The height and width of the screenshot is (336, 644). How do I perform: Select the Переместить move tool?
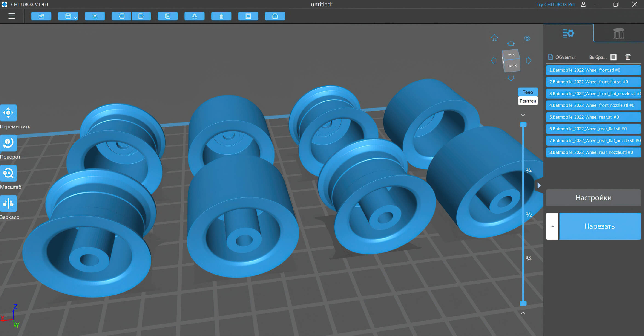tap(9, 113)
